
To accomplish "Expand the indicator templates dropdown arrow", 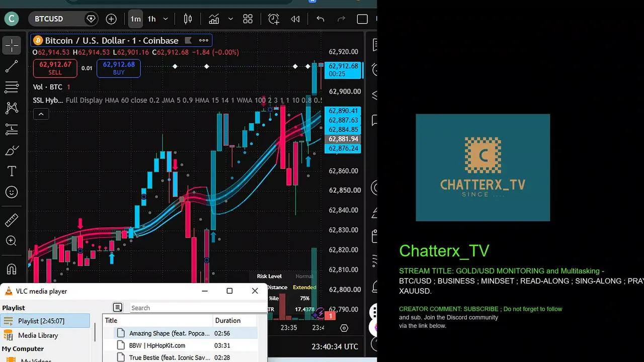I will pos(230,19).
